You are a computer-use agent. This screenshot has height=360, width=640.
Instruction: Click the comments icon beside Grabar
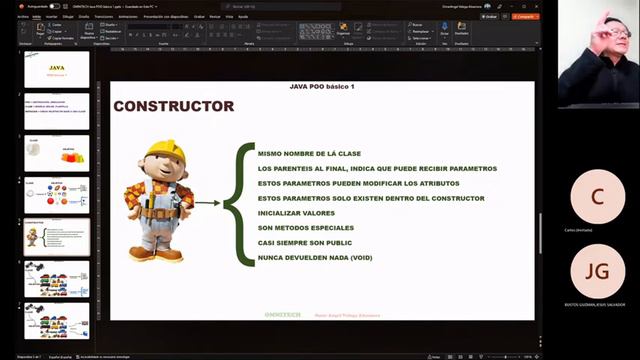pos(505,17)
